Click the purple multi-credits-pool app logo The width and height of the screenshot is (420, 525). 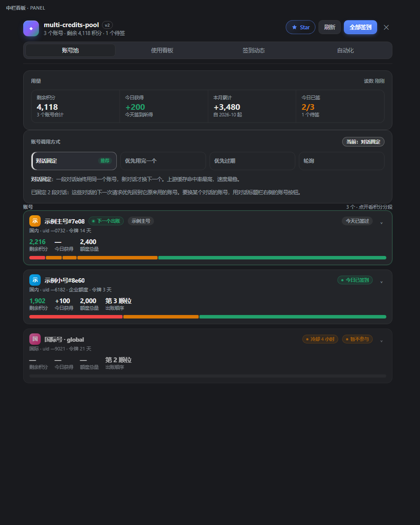tap(31, 28)
